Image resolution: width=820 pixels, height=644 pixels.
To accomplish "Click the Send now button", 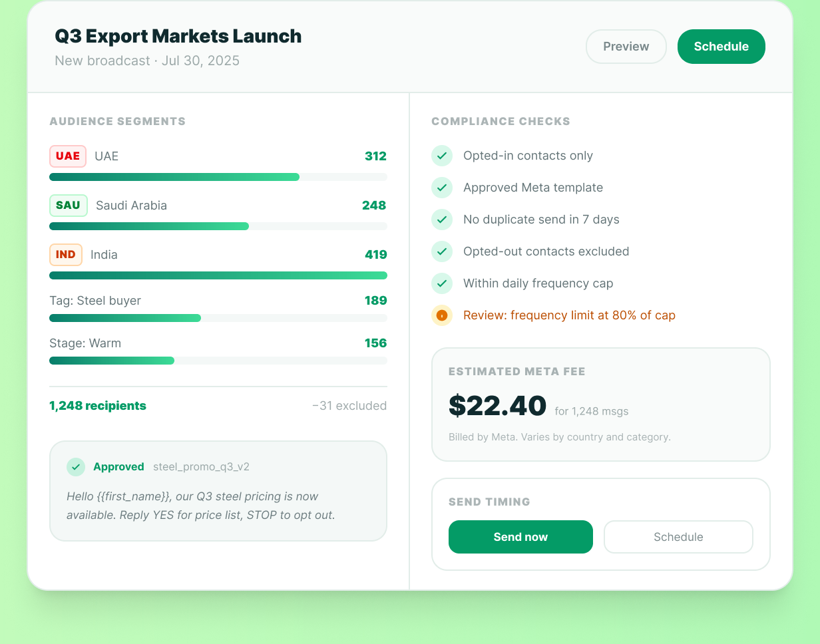I will click(x=520, y=537).
